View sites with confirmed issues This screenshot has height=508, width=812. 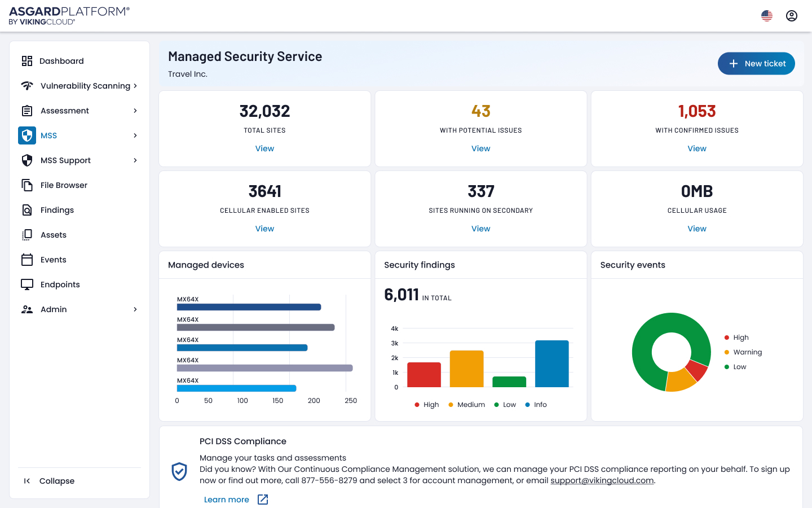[697, 148]
